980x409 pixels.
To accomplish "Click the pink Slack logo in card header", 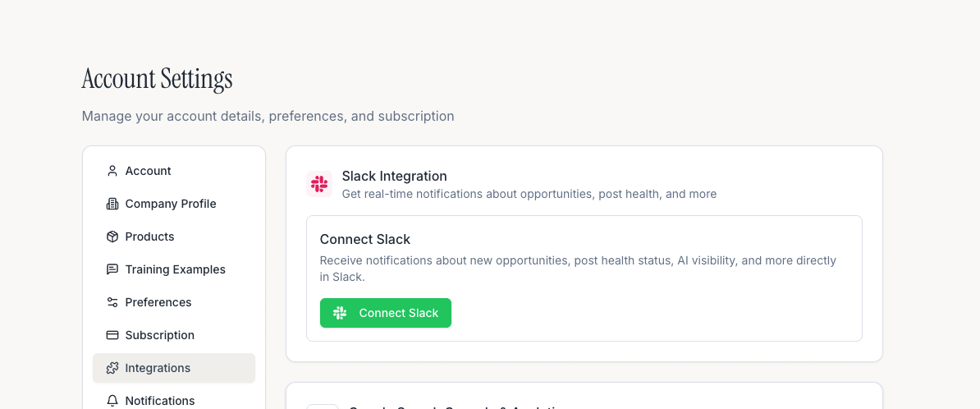I will tap(319, 184).
